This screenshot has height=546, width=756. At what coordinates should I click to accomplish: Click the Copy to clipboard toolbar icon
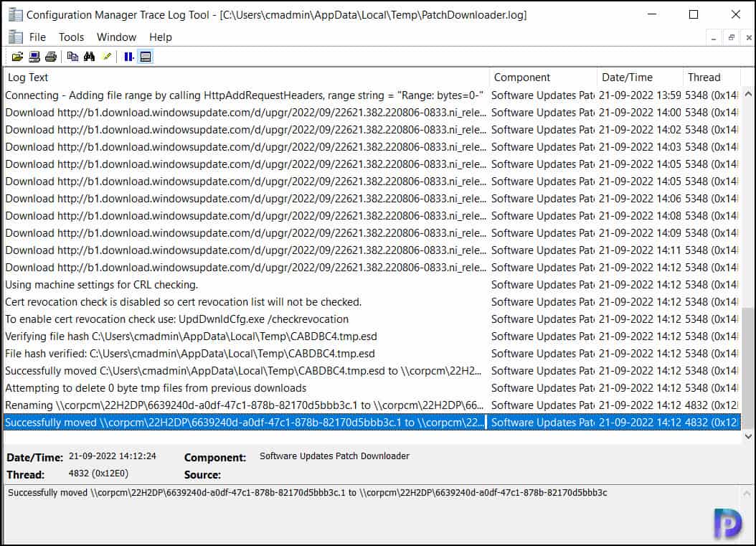[x=73, y=57]
